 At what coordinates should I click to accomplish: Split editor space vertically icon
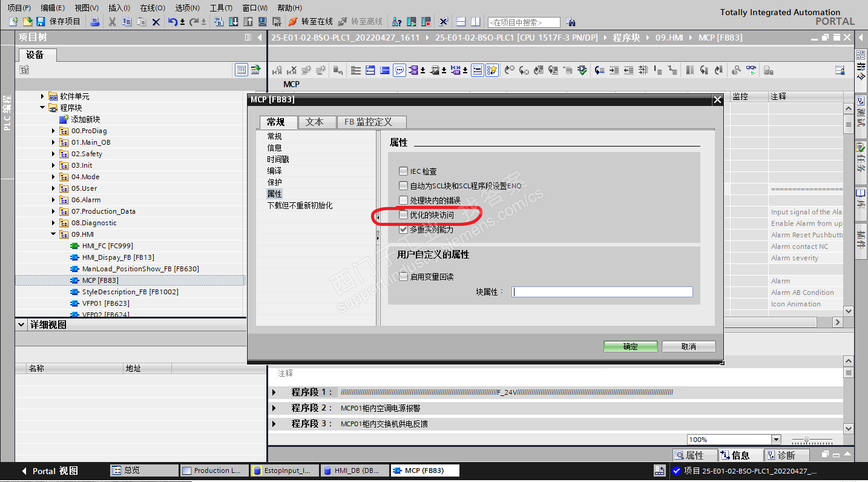pyautogui.click(x=475, y=22)
